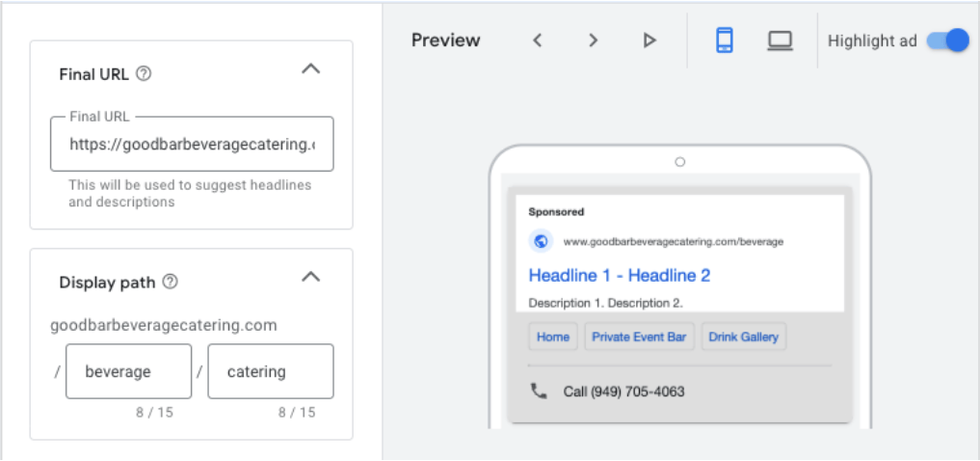Switch to mobile preview icon
980x461 pixels.
pos(725,41)
